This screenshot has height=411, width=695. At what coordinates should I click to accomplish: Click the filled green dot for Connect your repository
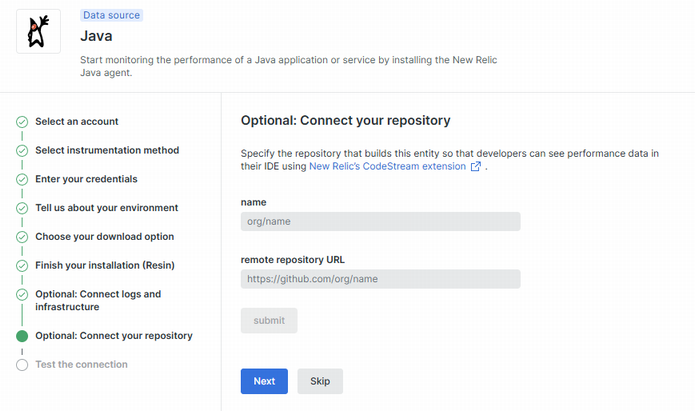point(22,336)
